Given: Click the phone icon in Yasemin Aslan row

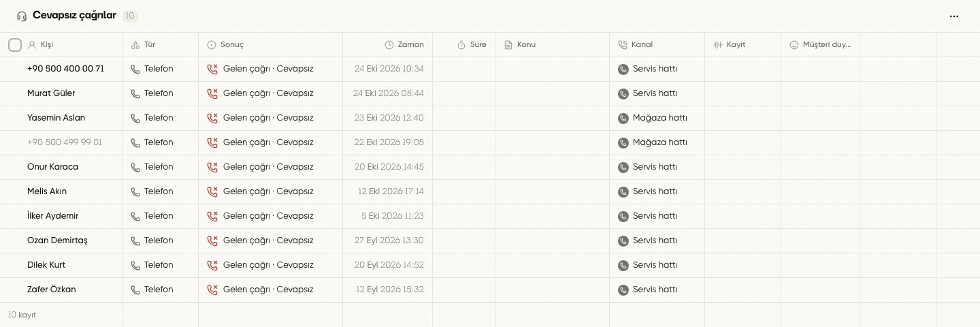Looking at the screenshot, I should click(135, 118).
